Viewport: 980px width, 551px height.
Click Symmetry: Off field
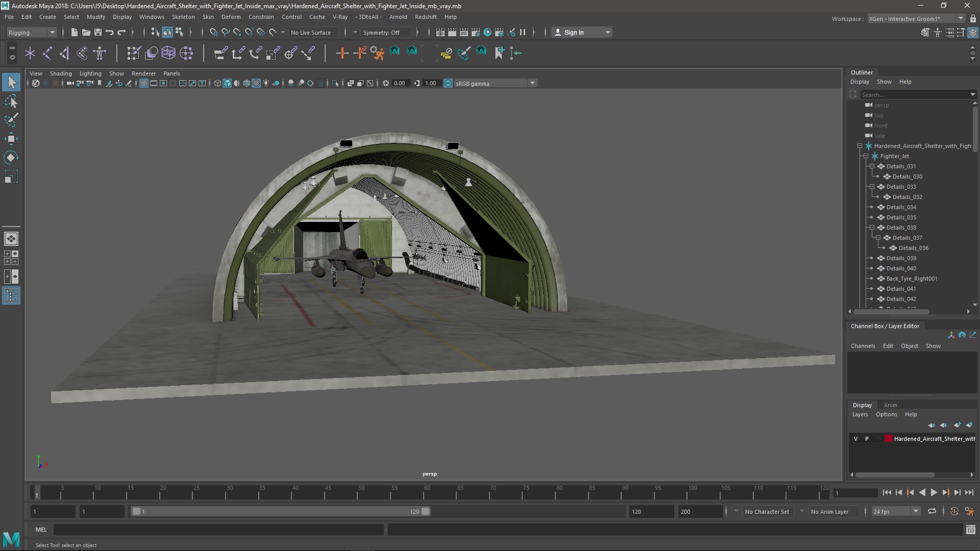click(x=385, y=32)
